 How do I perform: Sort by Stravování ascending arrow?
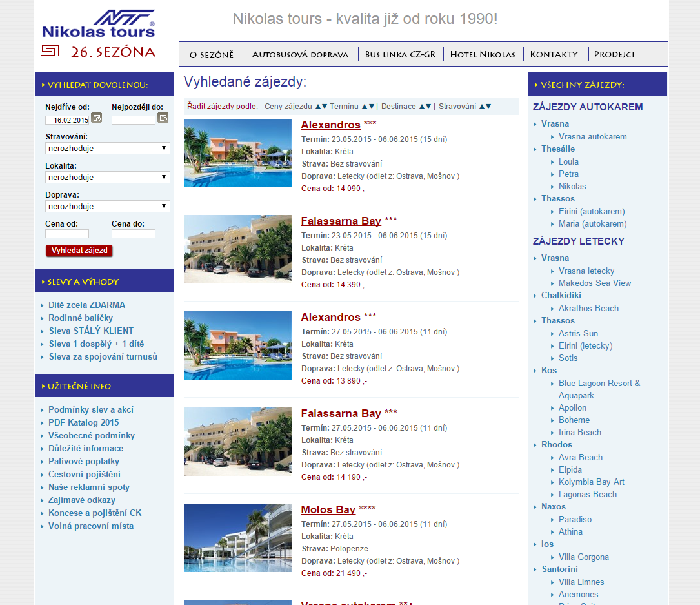[482, 107]
